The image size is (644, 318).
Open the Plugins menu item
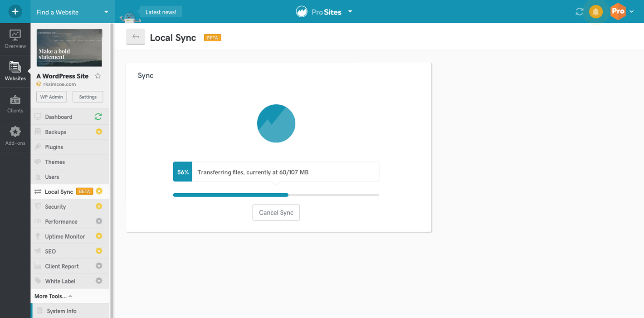point(54,147)
